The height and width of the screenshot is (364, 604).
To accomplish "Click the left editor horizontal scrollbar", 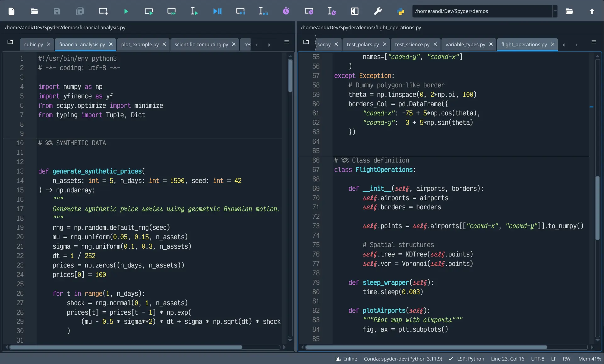I will (126, 347).
